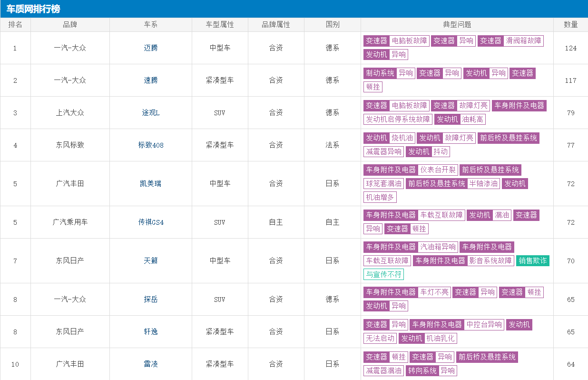588x380 pixels.
Task: Click the 途观L series link
Action: [x=151, y=113]
